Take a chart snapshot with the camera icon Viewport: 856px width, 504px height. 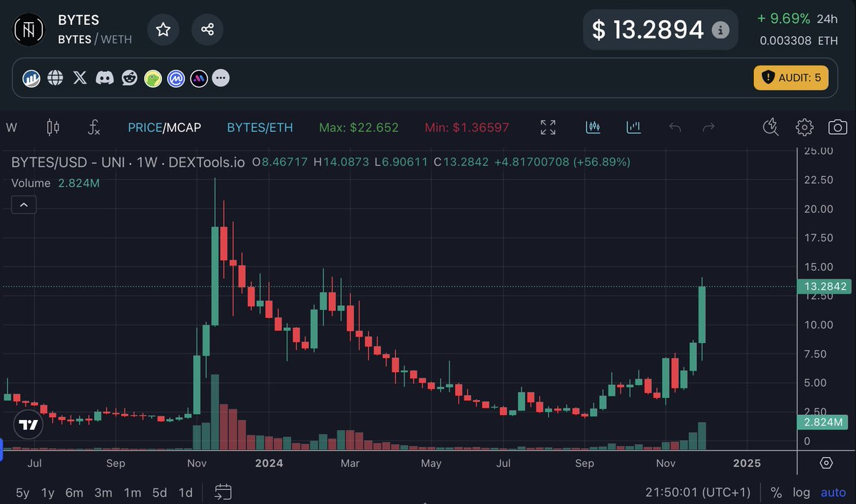pos(837,127)
